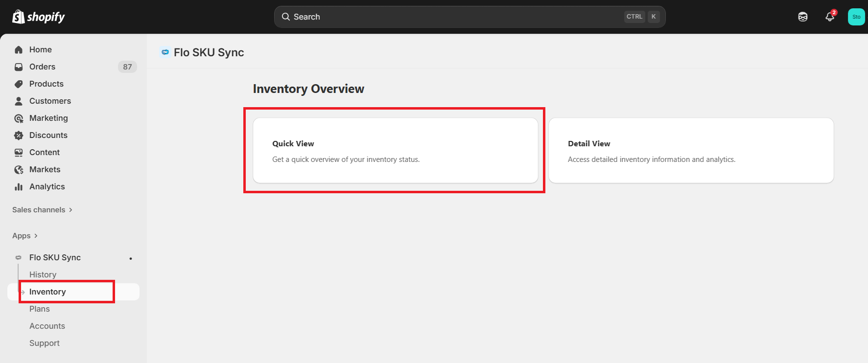
Task: Click the Customers person icon
Action: (19, 101)
